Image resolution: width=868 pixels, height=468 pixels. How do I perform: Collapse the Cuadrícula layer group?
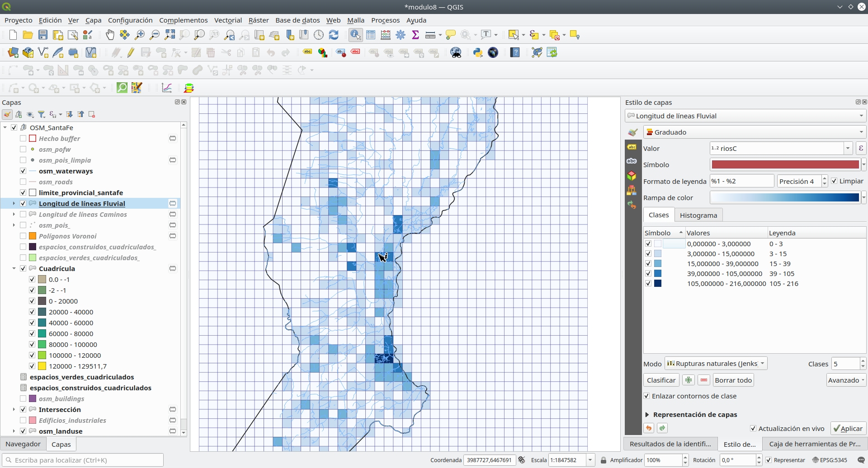coord(14,269)
